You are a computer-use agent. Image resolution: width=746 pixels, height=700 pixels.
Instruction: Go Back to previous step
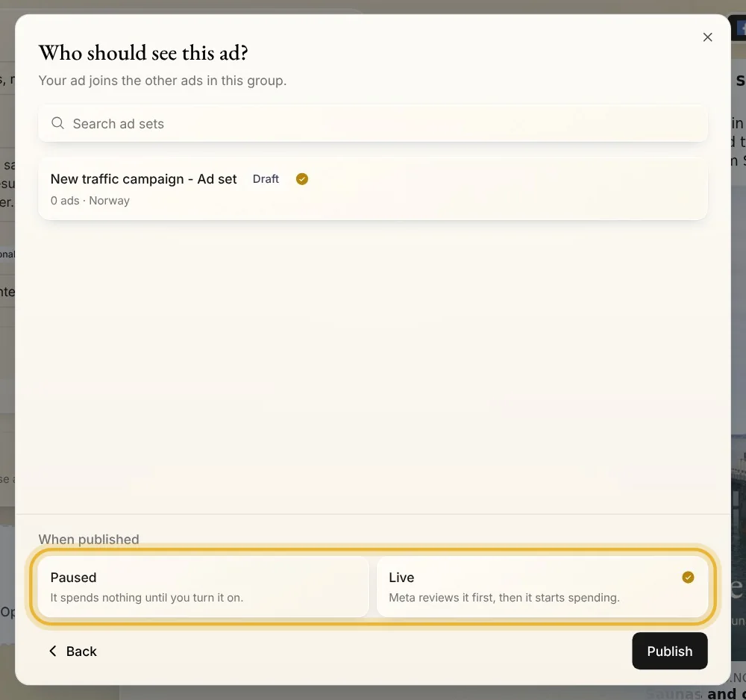tap(73, 651)
